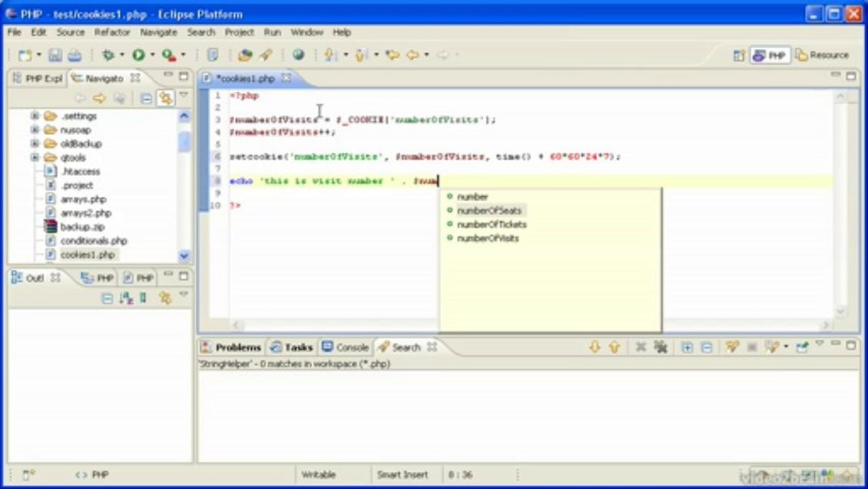Show previous match in Search view

click(614, 347)
